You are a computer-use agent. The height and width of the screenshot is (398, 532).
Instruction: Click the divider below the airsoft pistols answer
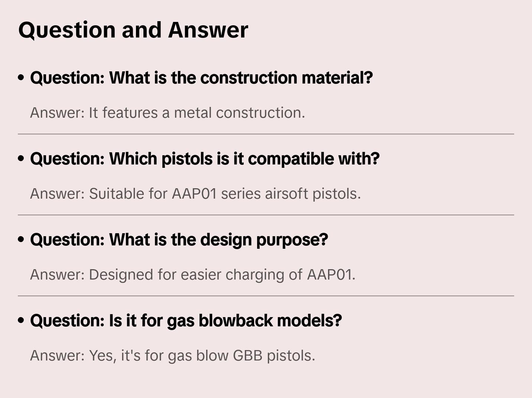266,215
